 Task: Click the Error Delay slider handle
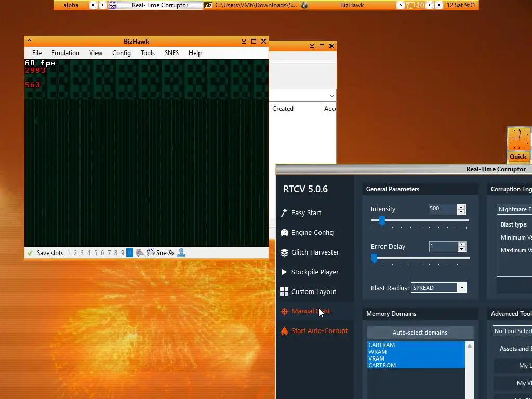click(374, 258)
